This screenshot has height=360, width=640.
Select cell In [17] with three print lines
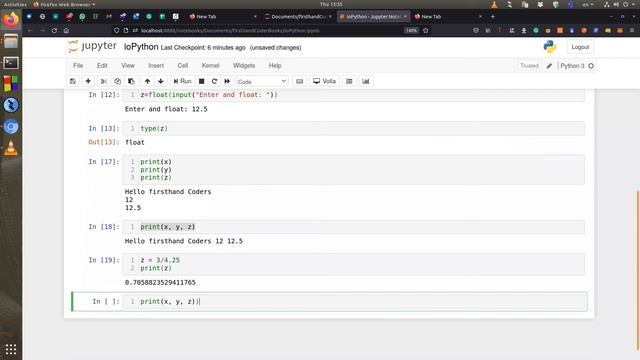[353, 169]
